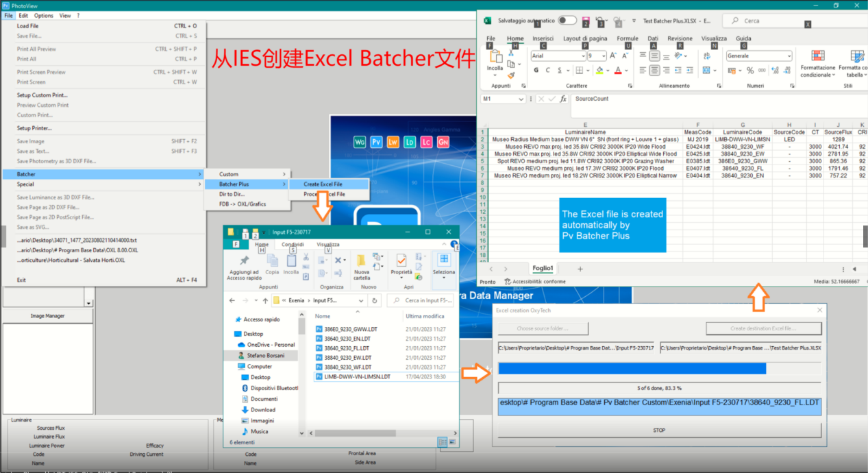Open the Condividi tab in Explorer
This screenshot has width=868, height=473.
(x=293, y=244)
